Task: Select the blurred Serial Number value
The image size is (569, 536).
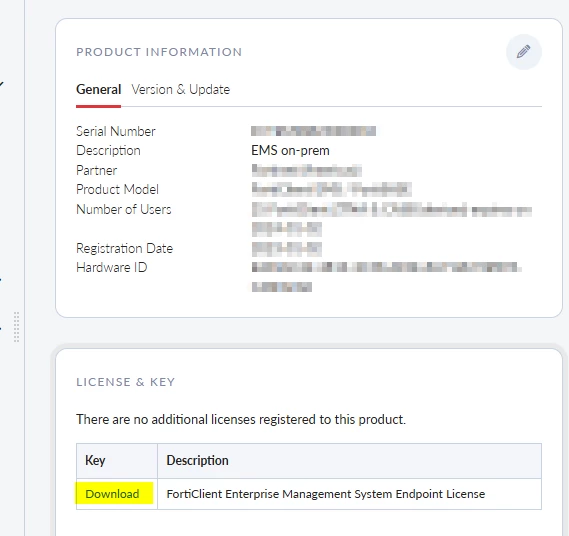Action: pos(313,131)
